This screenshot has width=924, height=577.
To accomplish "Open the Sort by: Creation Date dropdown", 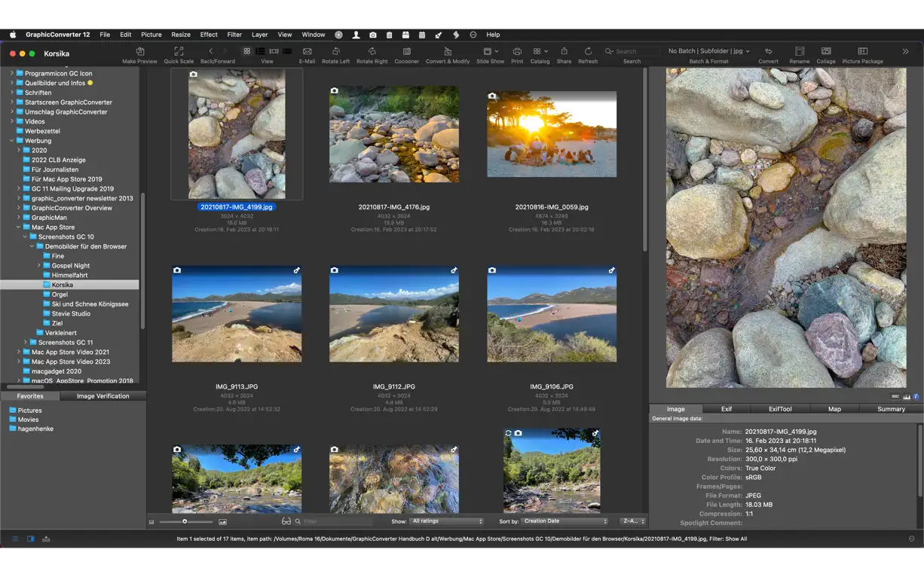I will [564, 521].
